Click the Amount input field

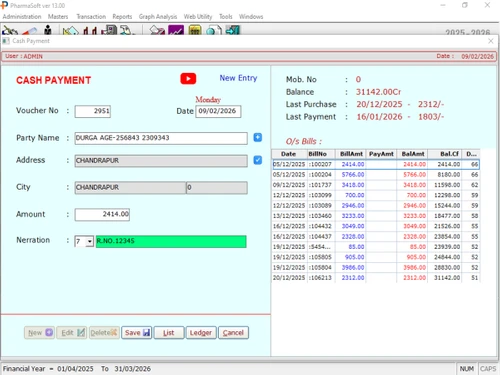102,215
